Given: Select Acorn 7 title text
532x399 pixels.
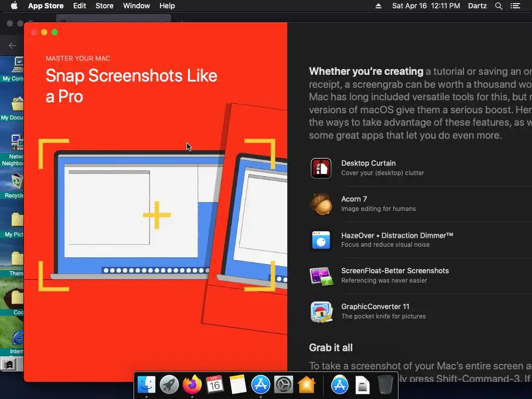Looking at the screenshot, I should pos(354,199).
